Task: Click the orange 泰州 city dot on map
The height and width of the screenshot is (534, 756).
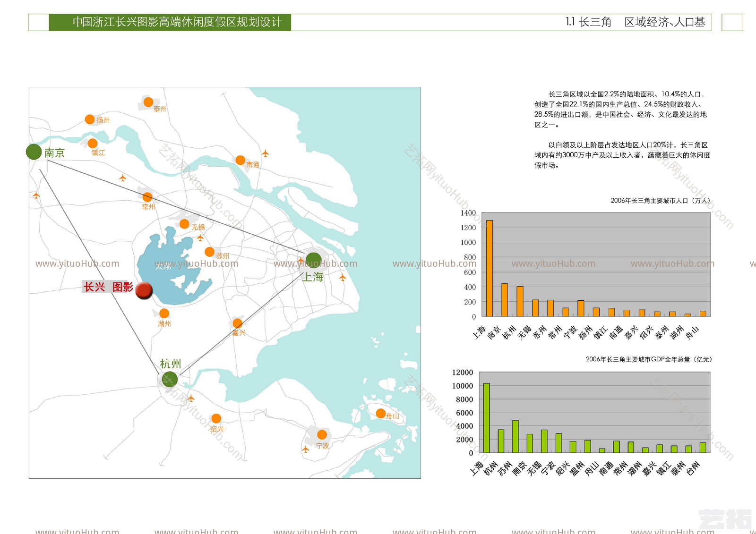Action: [x=148, y=102]
